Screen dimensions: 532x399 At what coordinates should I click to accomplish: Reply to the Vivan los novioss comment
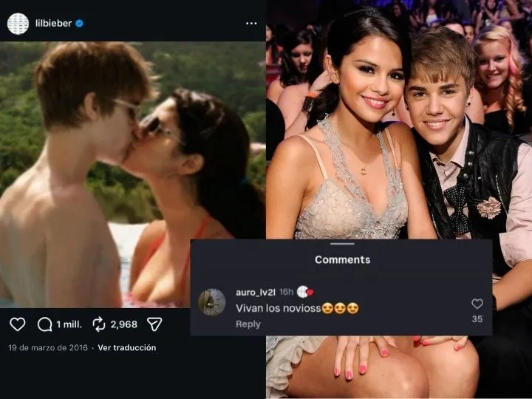tap(248, 324)
